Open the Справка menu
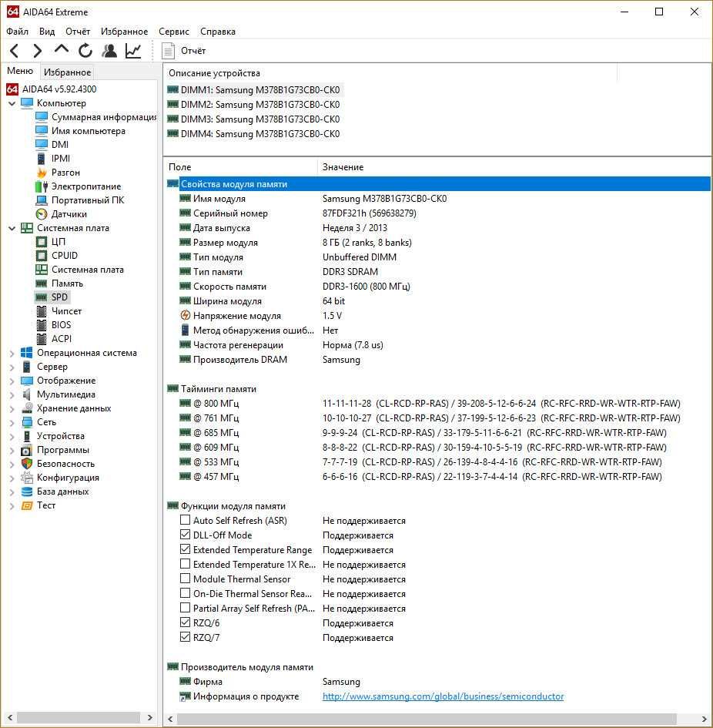713x728 pixels. 218,32
